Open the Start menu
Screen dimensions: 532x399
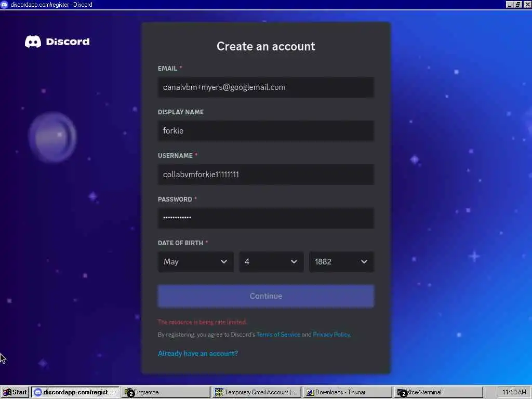point(15,392)
